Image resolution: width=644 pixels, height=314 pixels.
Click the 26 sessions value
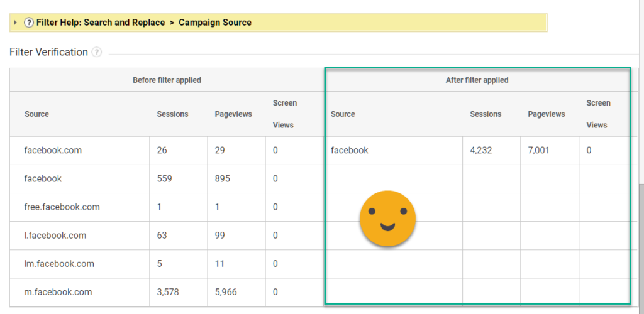click(x=162, y=151)
